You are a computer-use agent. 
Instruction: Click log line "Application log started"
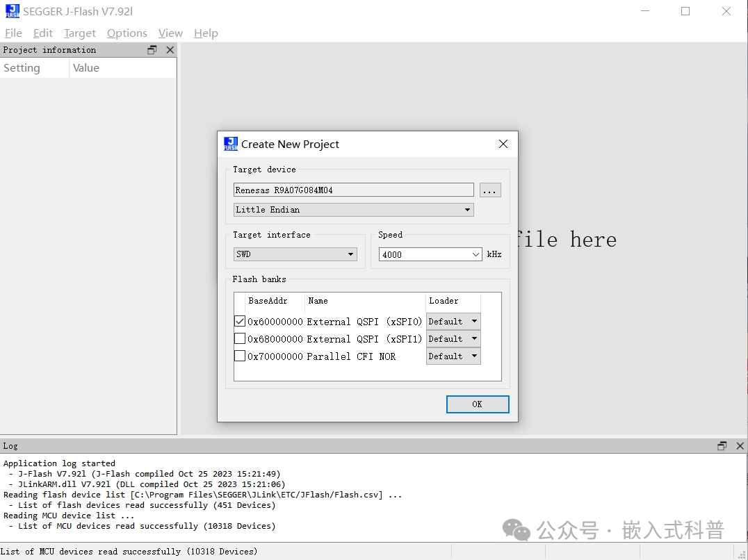point(59,463)
